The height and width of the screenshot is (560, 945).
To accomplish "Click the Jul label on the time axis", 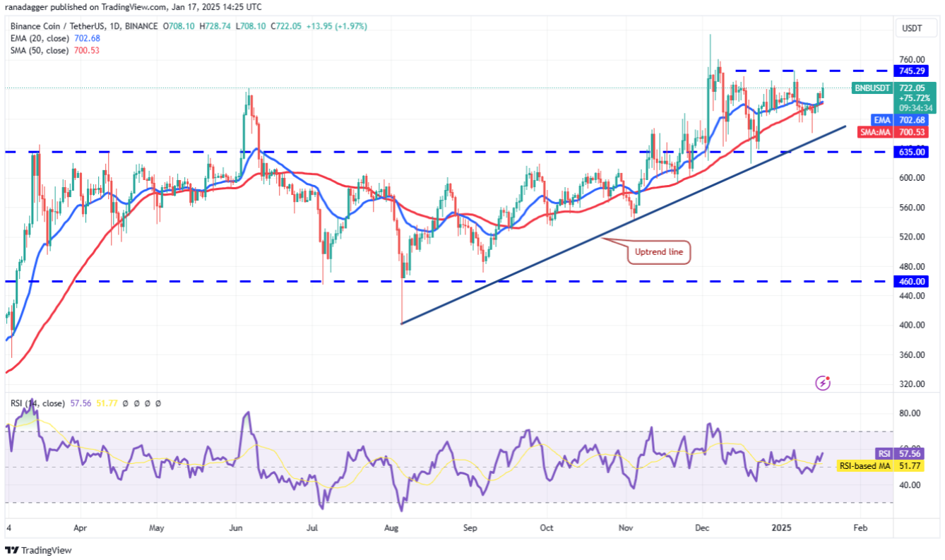I will click(313, 528).
